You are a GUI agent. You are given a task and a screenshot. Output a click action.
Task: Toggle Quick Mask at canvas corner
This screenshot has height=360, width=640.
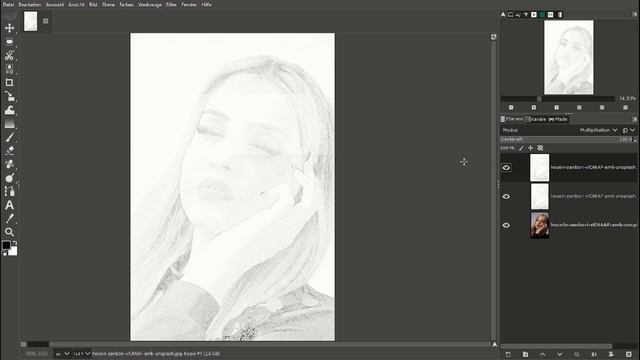(x=23, y=344)
